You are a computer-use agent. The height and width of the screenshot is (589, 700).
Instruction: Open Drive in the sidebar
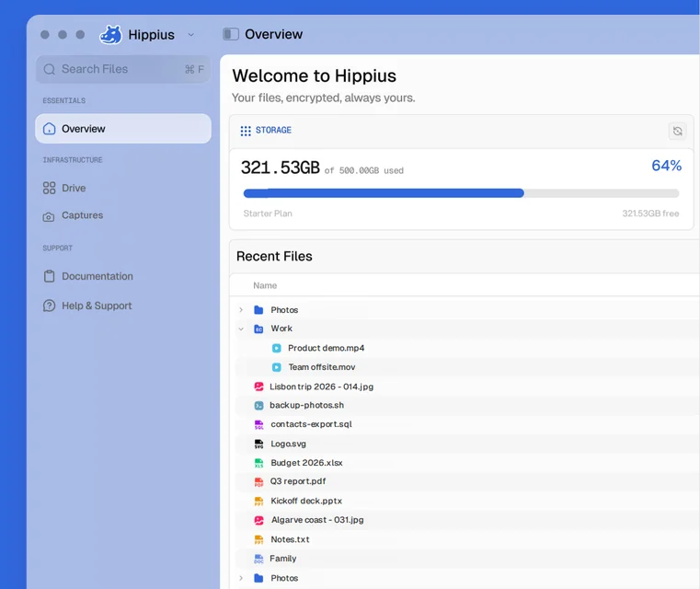tap(74, 188)
